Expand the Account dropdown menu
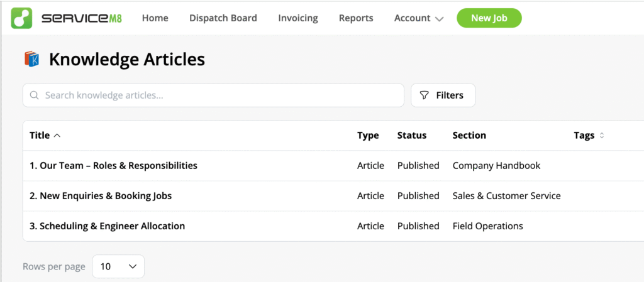This screenshot has height=282, width=644. pyautogui.click(x=419, y=18)
